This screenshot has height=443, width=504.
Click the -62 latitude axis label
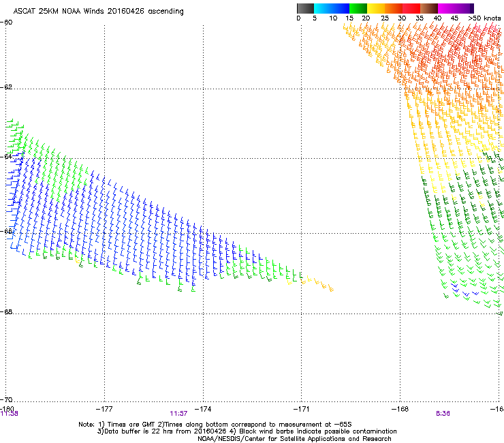pos(6,87)
